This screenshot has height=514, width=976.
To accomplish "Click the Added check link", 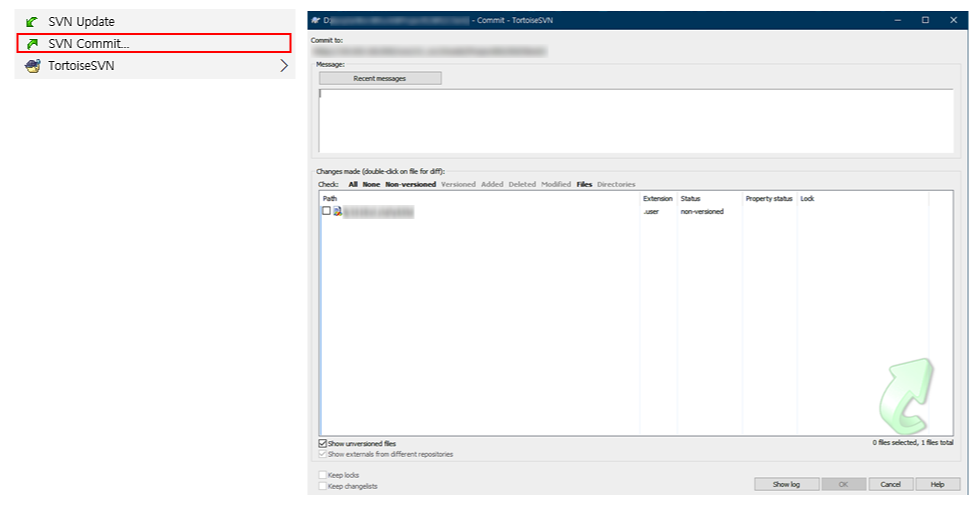I will pos(492,184).
